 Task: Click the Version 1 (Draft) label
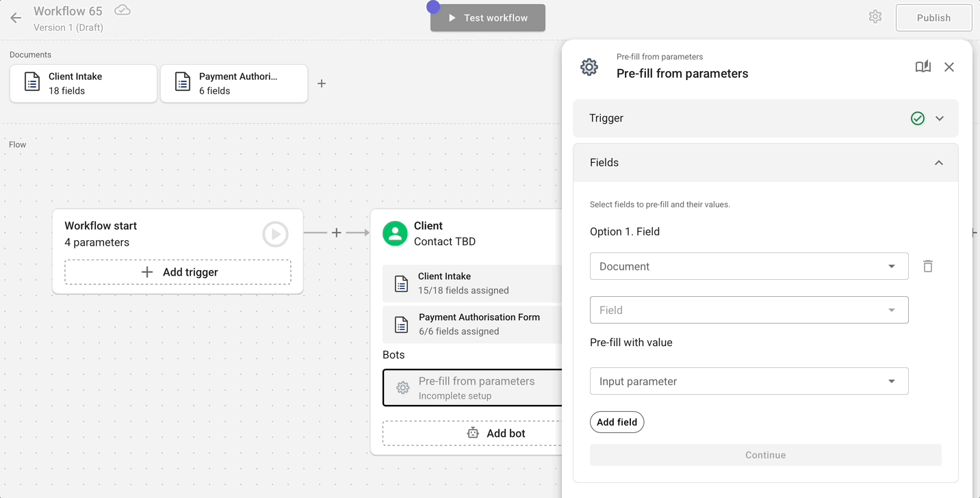coord(68,27)
